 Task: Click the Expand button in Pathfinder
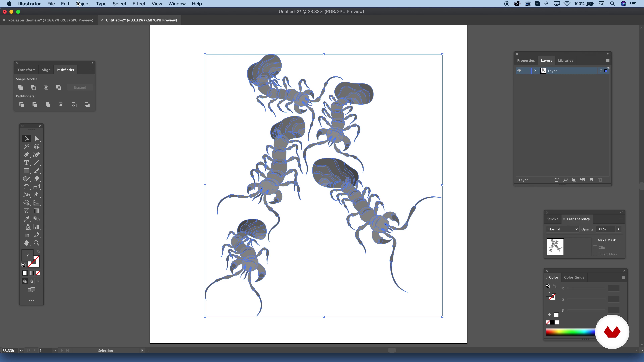click(80, 87)
